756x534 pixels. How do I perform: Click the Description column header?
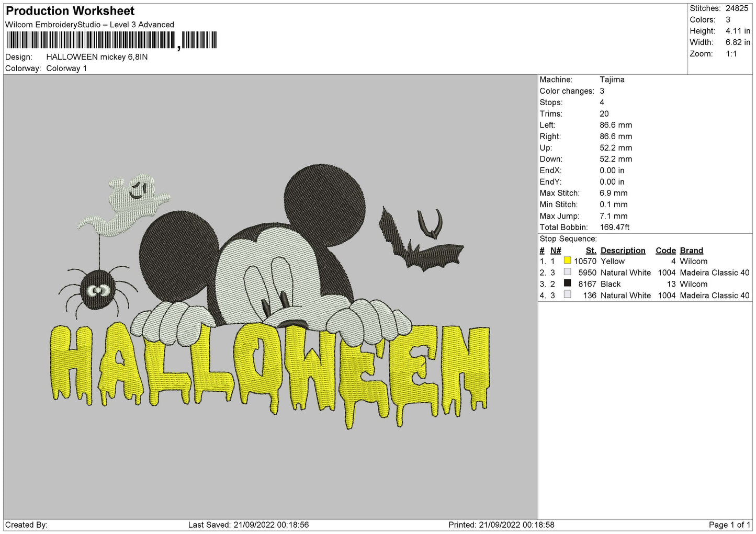[x=623, y=251]
